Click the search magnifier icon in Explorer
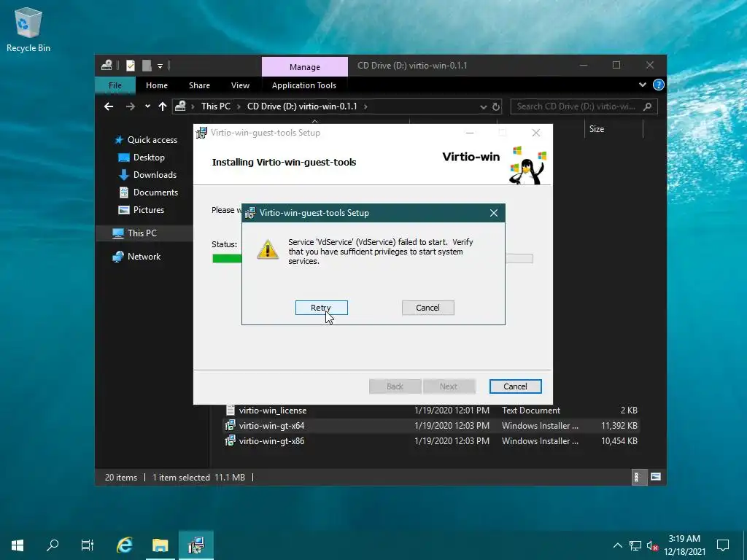 [x=648, y=106]
